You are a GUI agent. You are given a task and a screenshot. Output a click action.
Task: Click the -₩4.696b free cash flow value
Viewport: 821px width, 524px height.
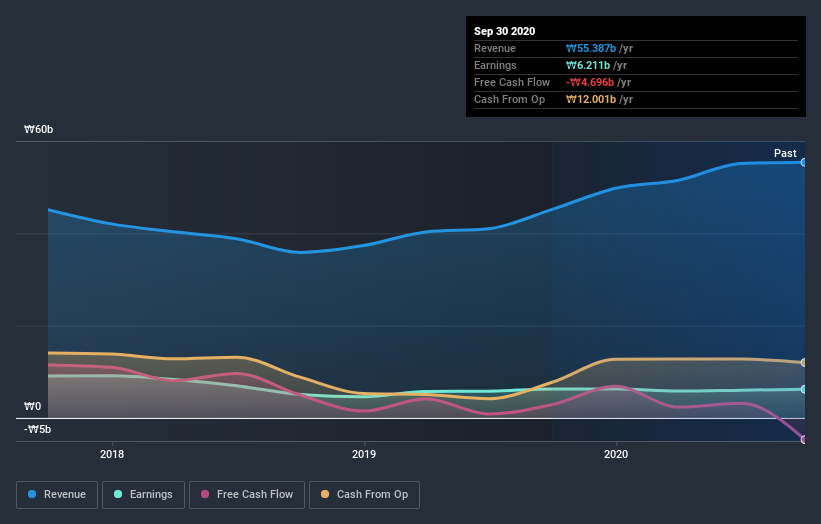[x=590, y=82]
